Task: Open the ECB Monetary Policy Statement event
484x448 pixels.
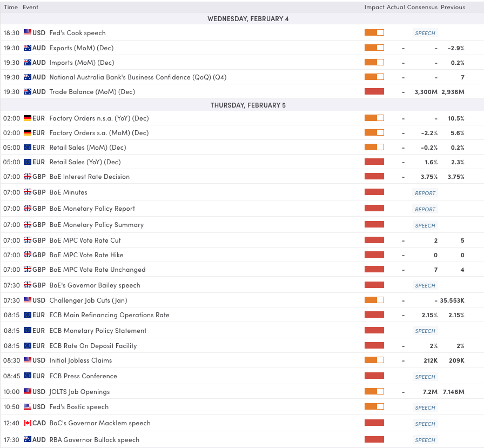Action: 98,331
